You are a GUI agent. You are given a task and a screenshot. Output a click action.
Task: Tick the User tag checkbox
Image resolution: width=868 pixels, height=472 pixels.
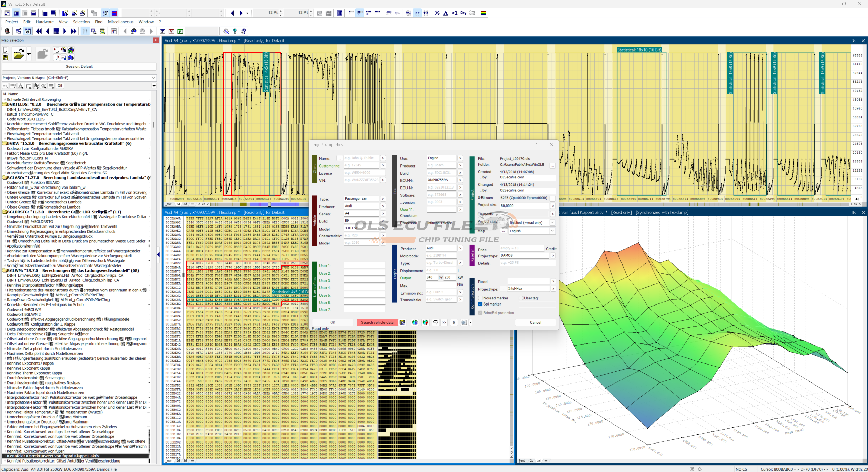pyautogui.click(x=521, y=298)
